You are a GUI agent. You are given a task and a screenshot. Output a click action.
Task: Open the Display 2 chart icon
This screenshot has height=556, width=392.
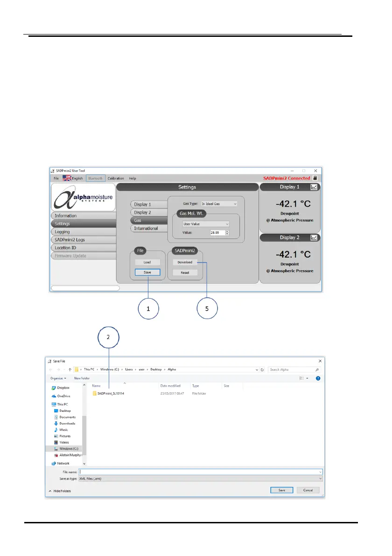tap(314, 237)
